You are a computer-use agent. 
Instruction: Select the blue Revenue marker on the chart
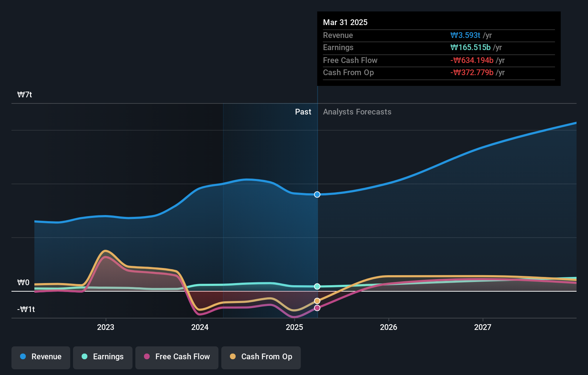tap(317, 194)
